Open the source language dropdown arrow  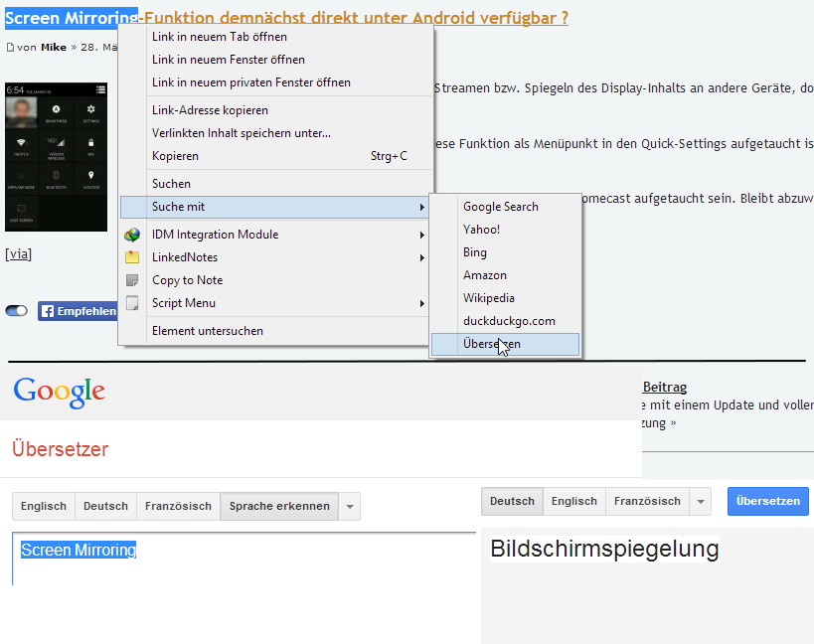tap(350, 507)
